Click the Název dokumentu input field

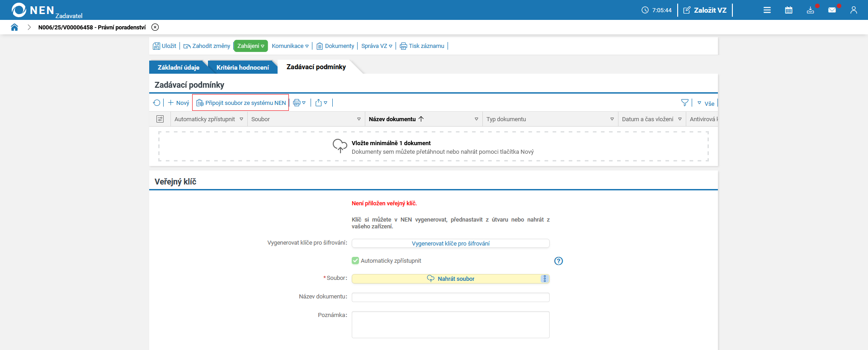(450, 297)
